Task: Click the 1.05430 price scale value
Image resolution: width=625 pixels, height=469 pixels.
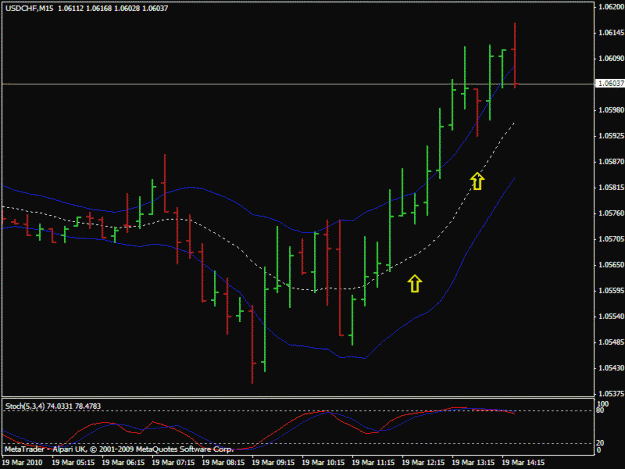Action: [611, 368]
